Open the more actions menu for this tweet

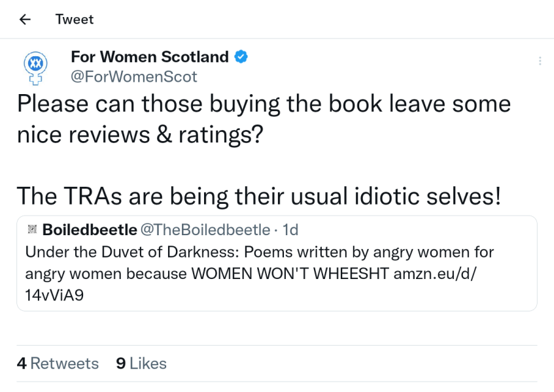pyautogui.click(x=540, y=61)
